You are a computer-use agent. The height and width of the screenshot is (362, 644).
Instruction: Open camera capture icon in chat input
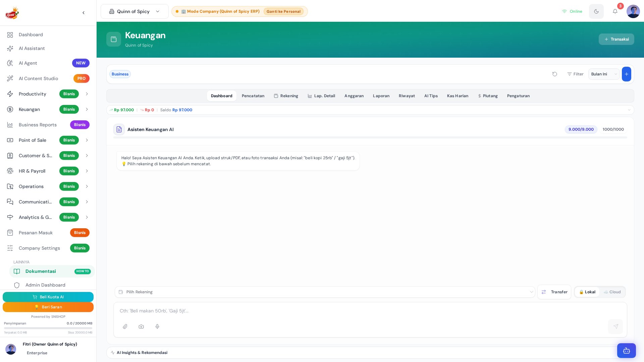point(141,326)
